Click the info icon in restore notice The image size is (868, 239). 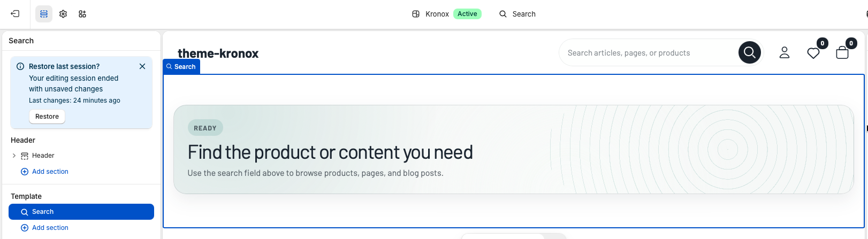click(20, 66)
